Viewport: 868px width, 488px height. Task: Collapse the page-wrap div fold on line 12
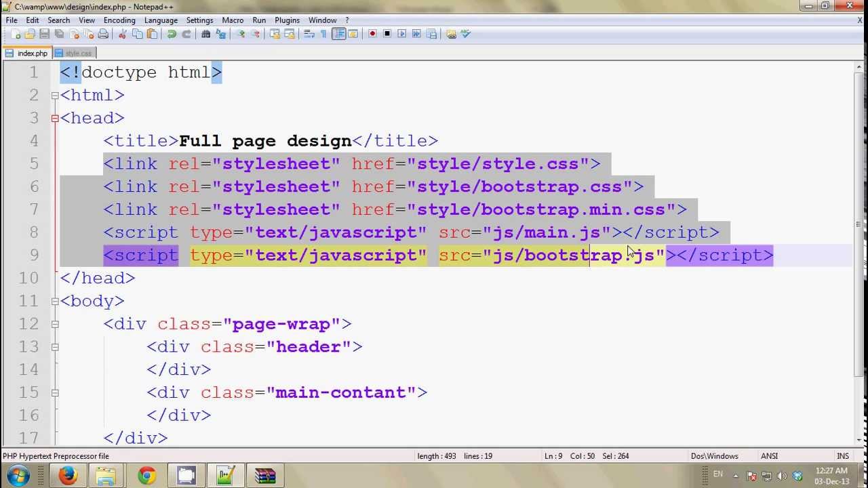55,324
